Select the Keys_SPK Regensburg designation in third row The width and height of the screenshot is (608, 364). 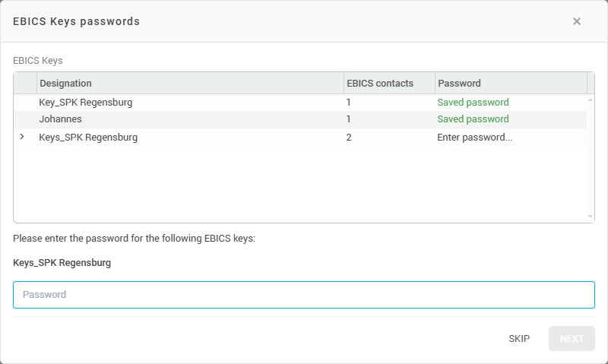(88, 138)
